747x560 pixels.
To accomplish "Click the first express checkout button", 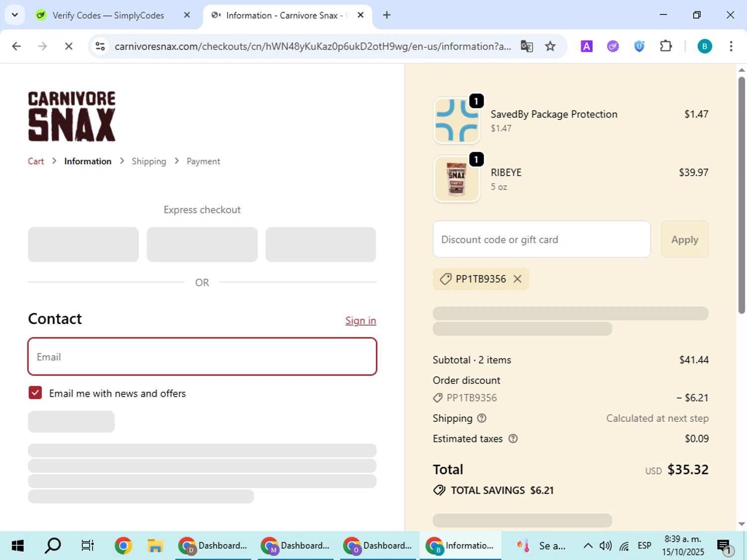I will coord(83,244).
